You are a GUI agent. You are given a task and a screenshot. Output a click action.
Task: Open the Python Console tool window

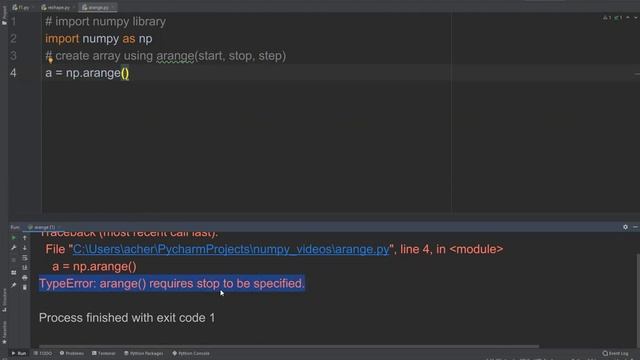pos(191,353)
